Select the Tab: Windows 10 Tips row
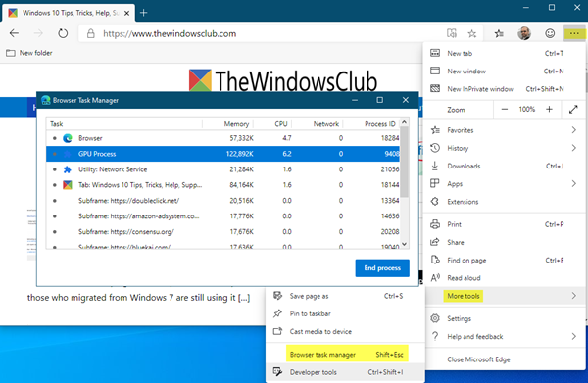The height and width of the screenshot is (383, 588). click(222, 185)
